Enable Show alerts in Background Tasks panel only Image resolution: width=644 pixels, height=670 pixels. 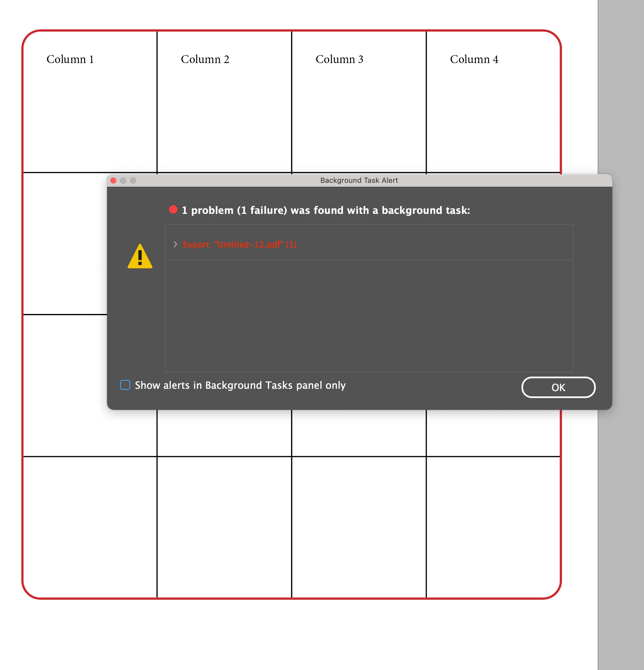tap(125, 385)
